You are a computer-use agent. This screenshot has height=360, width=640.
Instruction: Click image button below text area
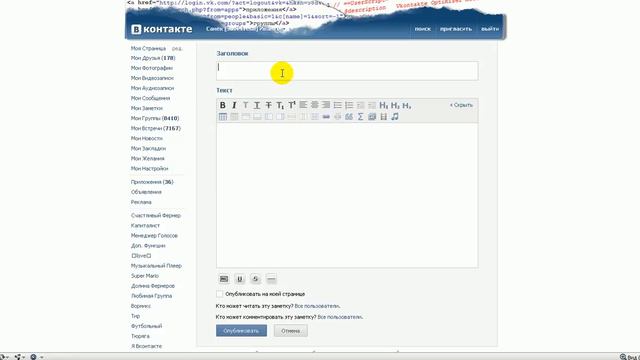tap(224, 279)
